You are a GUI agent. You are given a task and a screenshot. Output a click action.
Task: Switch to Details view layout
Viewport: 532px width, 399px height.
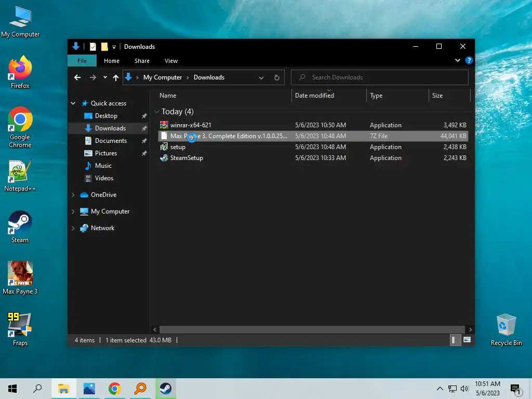454,340
